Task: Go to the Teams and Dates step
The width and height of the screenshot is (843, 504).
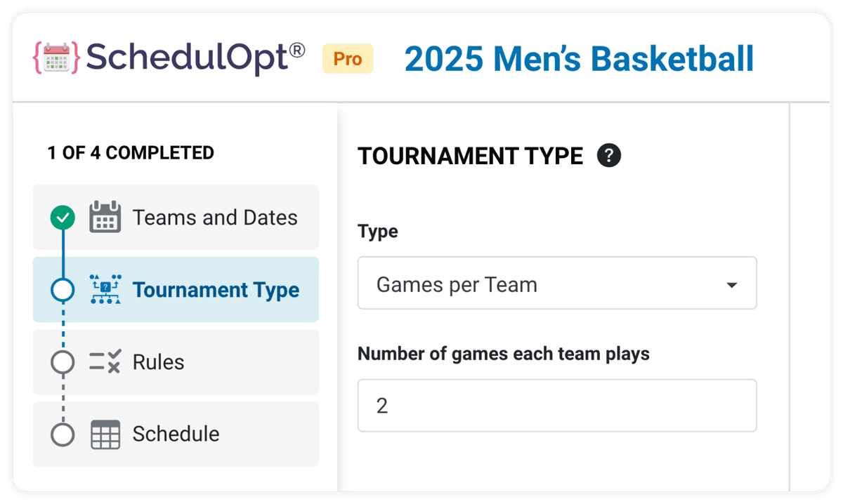Action: (176, 218)
